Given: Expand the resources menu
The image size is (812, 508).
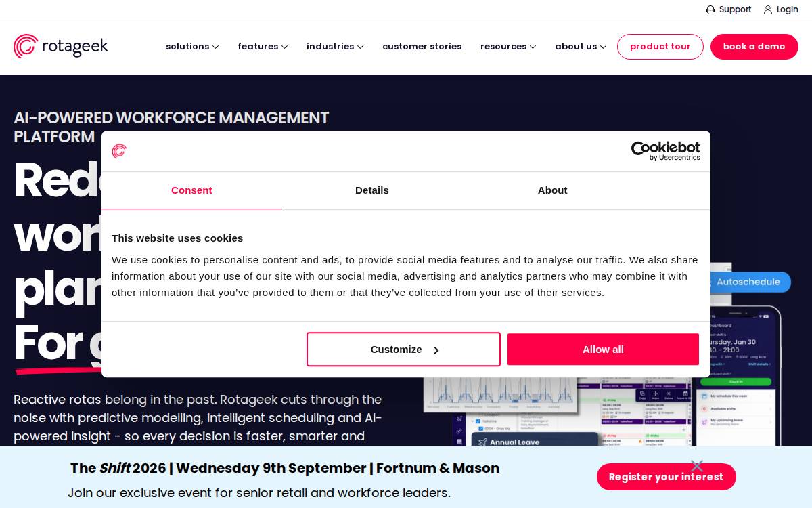Looking at the screenshot, I should coord(508,47).
